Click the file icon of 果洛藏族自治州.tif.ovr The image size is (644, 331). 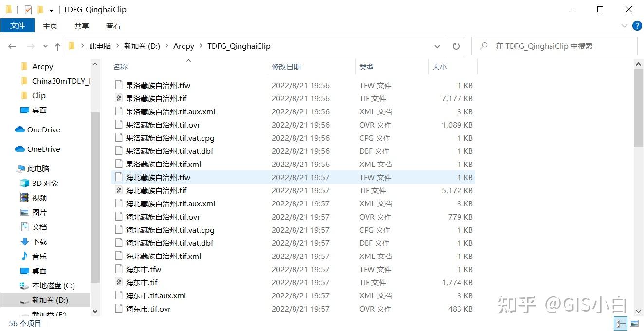[118, 125]
